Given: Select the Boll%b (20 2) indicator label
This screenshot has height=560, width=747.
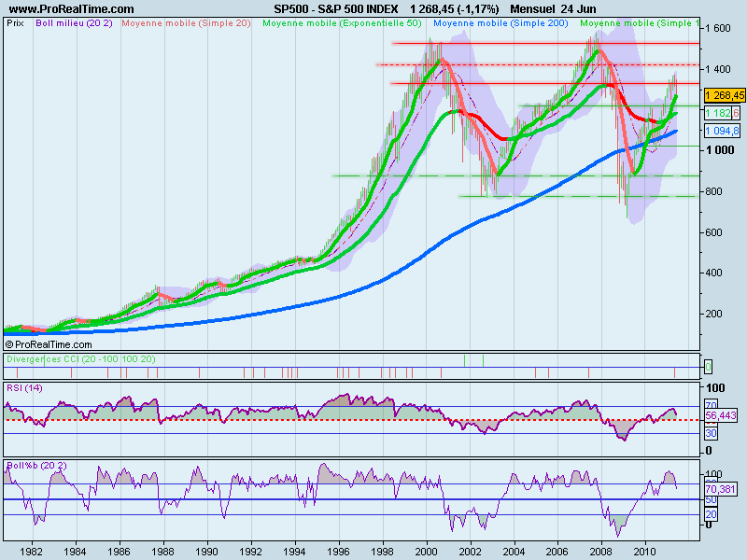Looking at the screenshot, I should (36, 465).
